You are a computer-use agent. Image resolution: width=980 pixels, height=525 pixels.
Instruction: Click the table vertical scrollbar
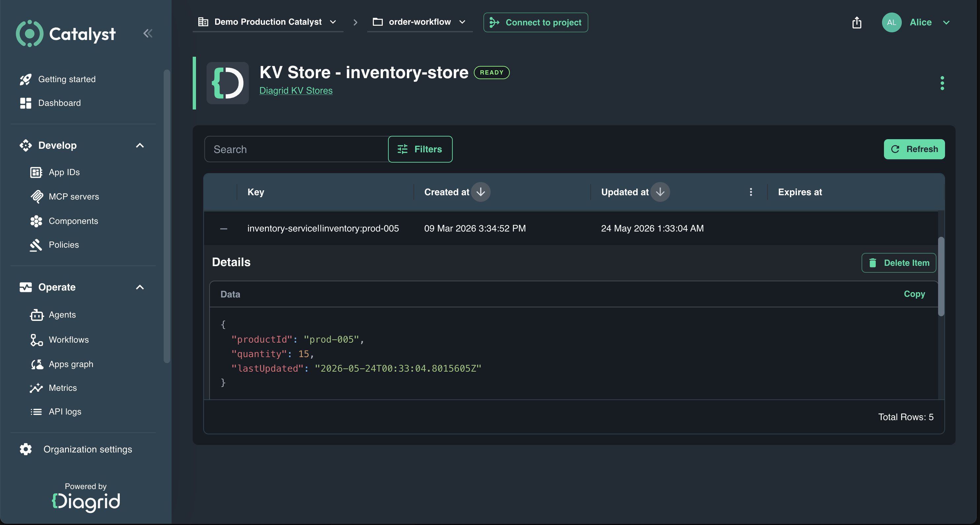[x=941, y=276]
